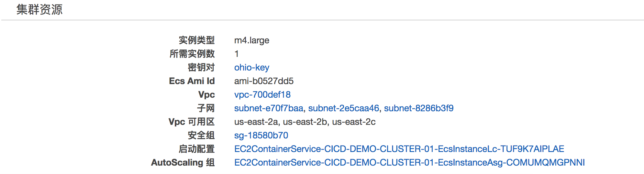Image resolution: width=644 pixels, height=174 pixels.
Task: Click the 密钥对 label
Action: click(201, 67)
